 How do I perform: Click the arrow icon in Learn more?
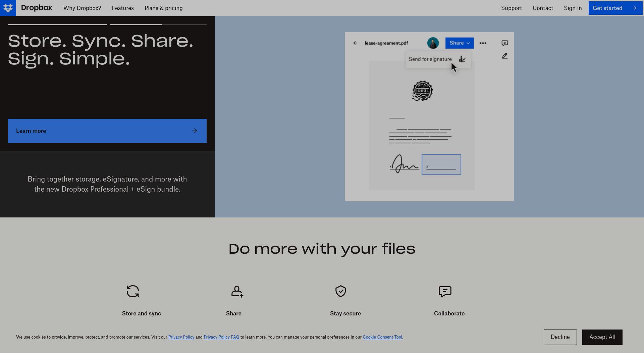coord(195,131)
